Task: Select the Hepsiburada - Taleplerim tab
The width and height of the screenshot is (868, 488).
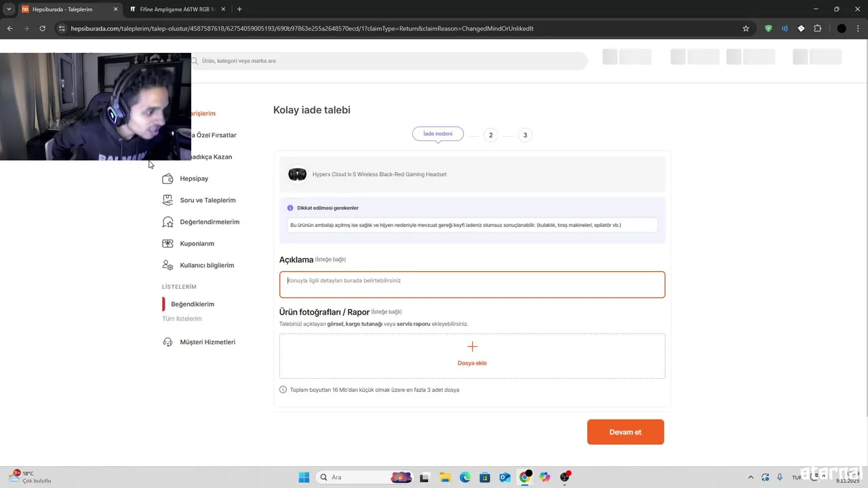Action: click(70, 9)
